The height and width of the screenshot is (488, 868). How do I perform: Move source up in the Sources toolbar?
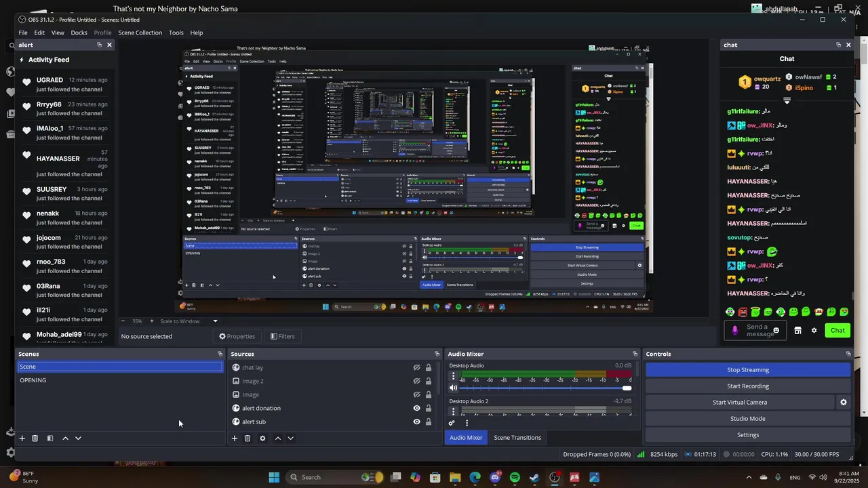tap(277, 439)
